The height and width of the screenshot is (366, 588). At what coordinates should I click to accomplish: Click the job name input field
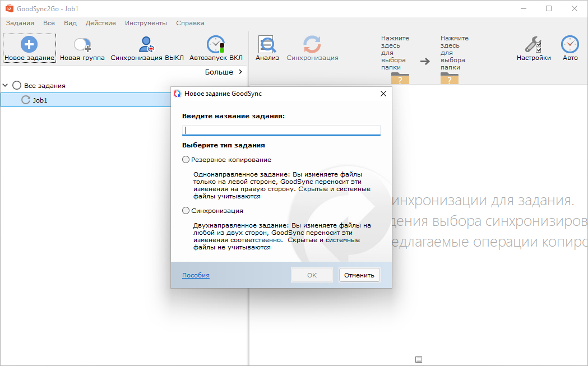(281, 130)
